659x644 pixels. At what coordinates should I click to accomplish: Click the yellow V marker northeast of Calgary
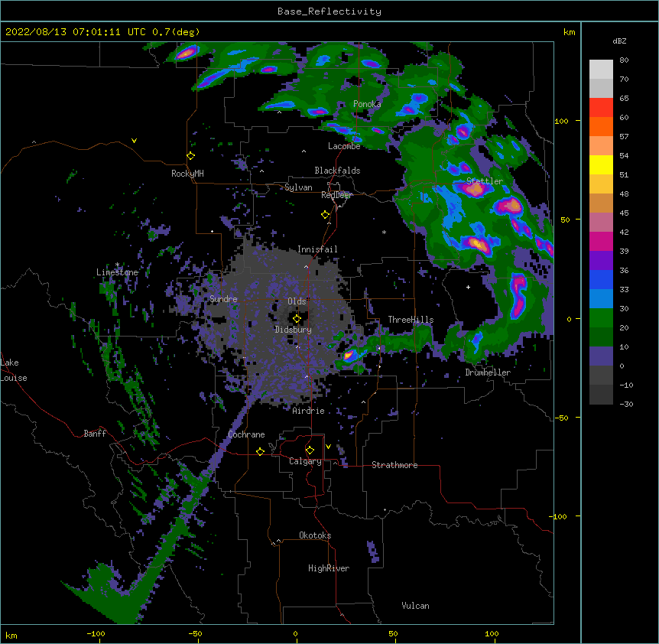pos(328,447)
